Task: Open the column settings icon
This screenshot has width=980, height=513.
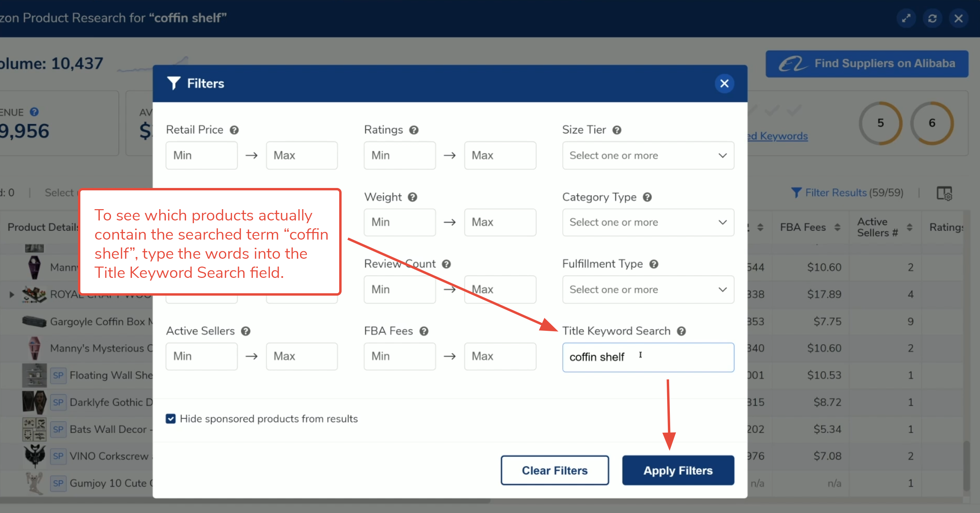Action: click(944, 193)
